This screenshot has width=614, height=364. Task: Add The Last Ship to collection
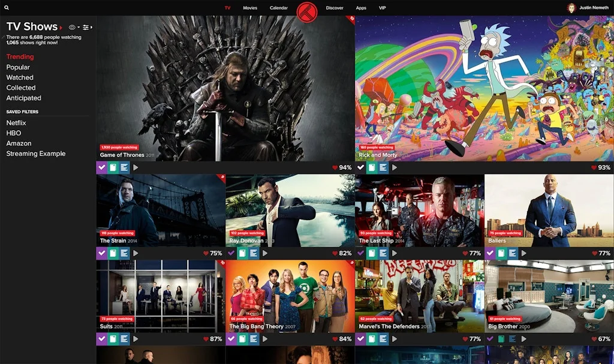click(x=372, y=253)
